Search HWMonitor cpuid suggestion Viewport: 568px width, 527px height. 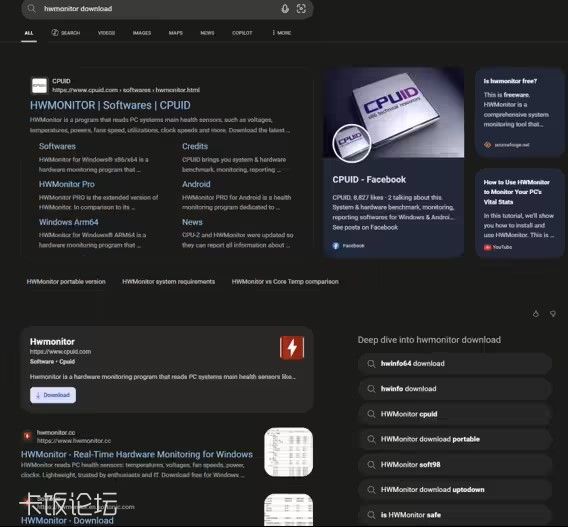click(455, 414)
